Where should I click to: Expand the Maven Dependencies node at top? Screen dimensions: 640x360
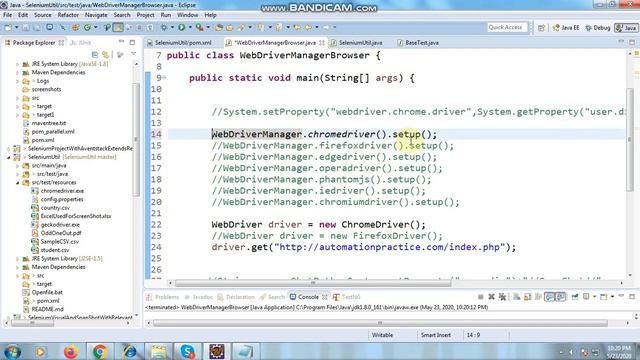[x=18, y=73]
